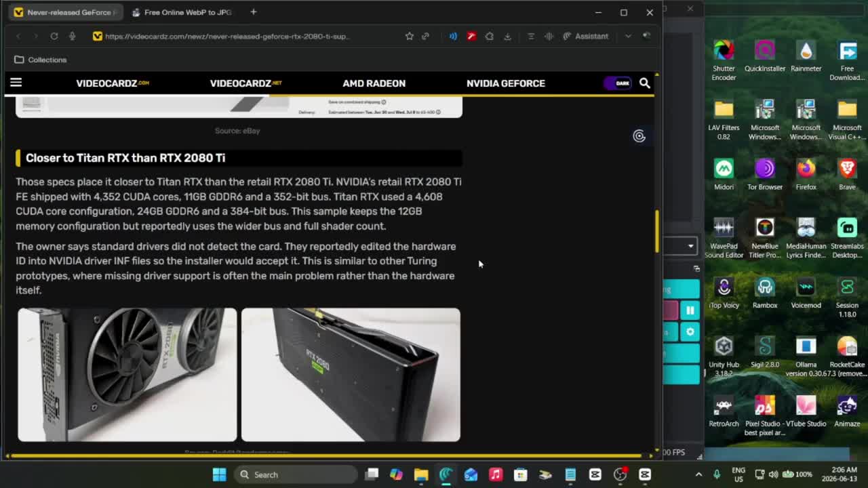Reload the page
This screenshot has width=868, height=488.
54,36
